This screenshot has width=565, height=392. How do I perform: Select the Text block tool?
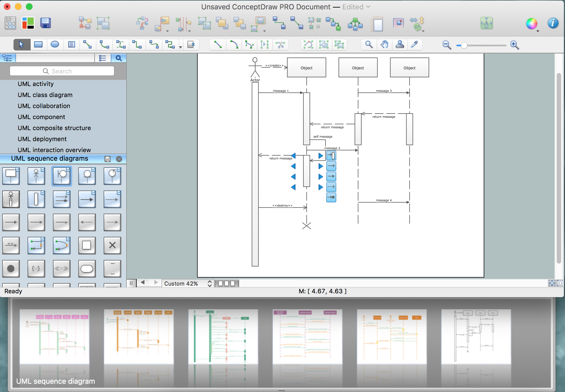pos(72,44)
